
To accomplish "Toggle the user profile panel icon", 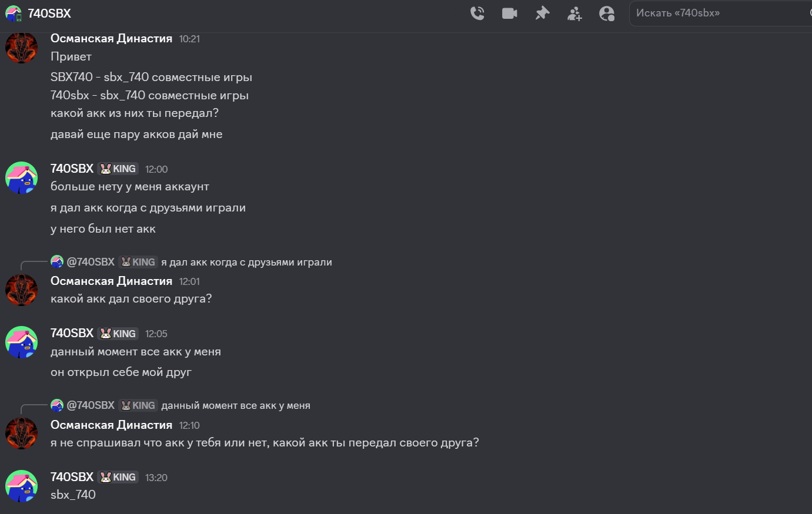I will [x=607, y=13].
